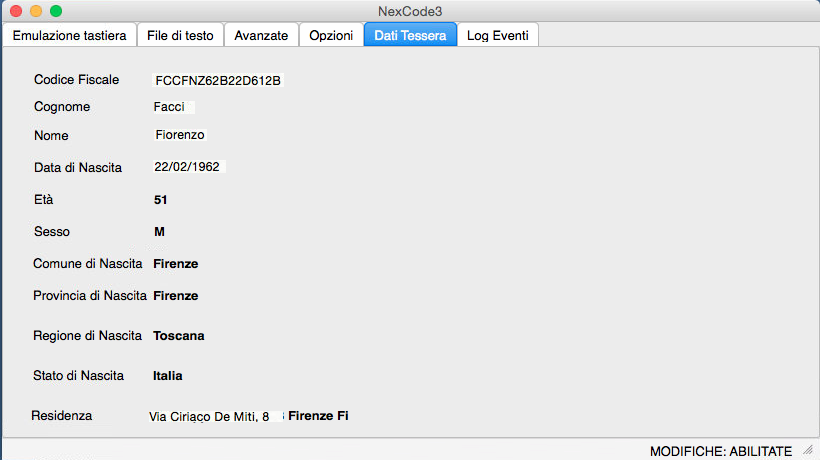The width and height of the screenshot is (820, 460).
Task: Select the Nome field with Fiorenzo
Action: click(180, 135)
